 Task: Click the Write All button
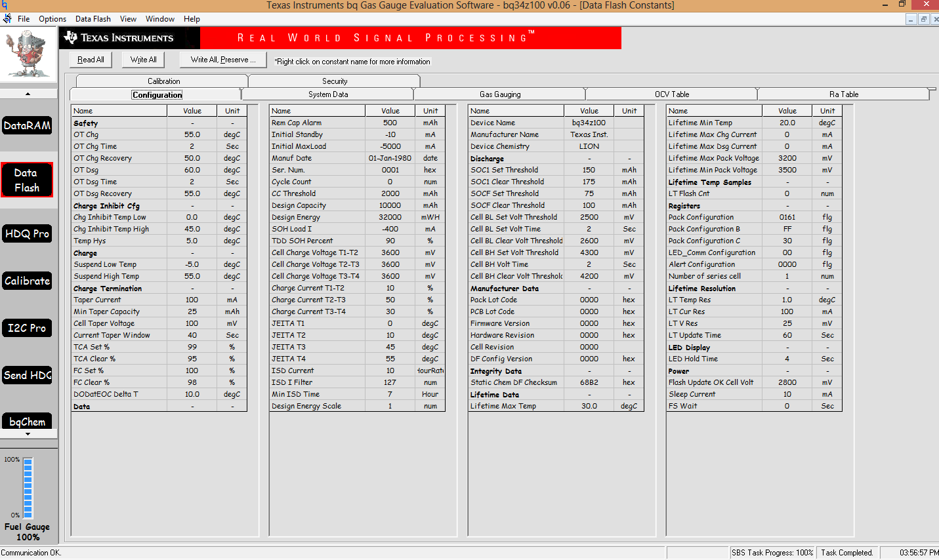pyautogui.click(x=144, y=60)
